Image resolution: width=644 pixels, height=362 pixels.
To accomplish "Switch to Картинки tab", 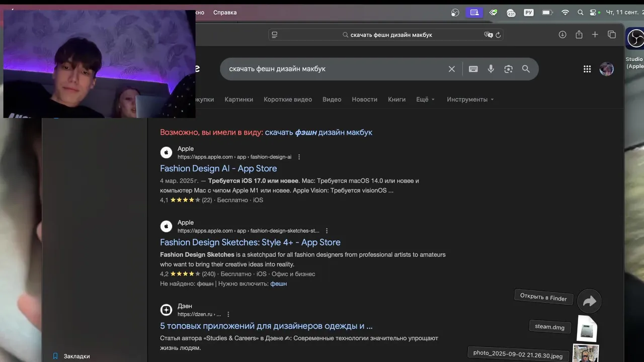I will [x=239, y=100].
